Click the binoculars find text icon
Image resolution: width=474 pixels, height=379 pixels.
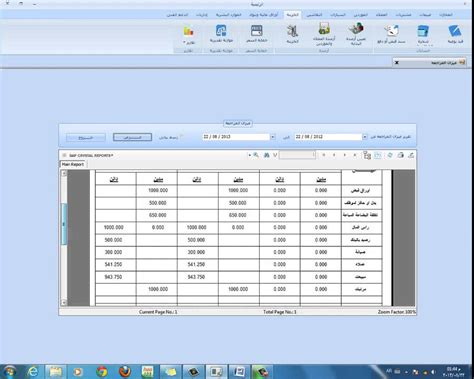coord(266,155)
